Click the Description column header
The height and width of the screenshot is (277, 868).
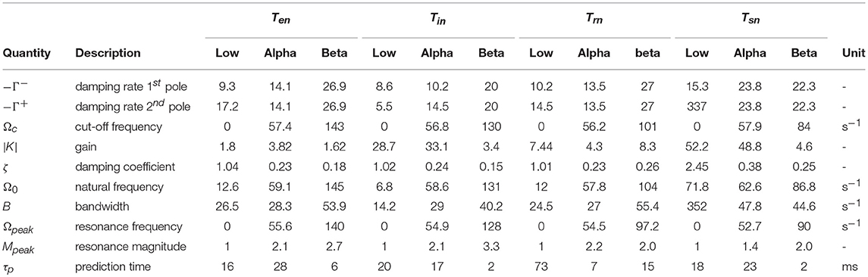pyautogui.click(x=107, y=54)
